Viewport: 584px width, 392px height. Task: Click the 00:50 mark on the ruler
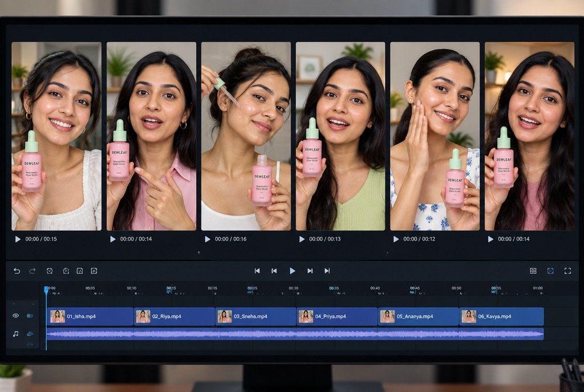(x=456, y=288)
